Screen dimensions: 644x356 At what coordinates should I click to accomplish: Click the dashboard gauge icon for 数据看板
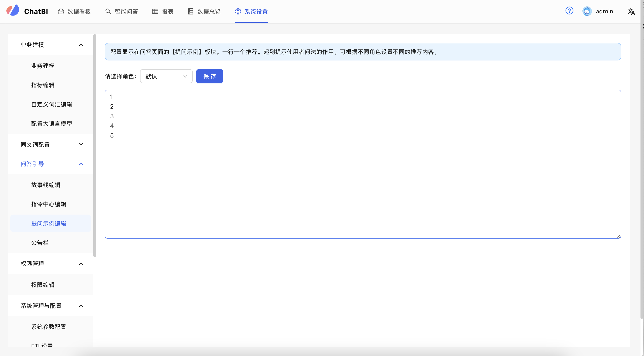[61, 11]
